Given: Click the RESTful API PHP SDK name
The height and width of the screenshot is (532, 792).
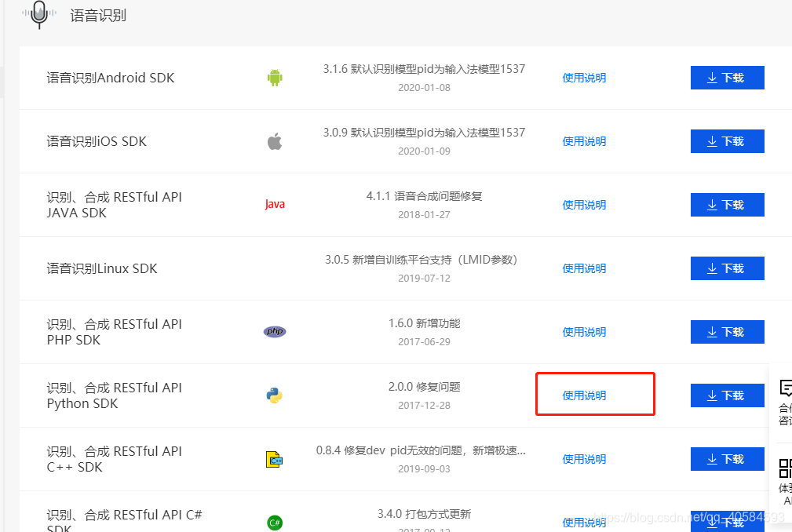Looking at the screenshot, I should click(114, 332).
